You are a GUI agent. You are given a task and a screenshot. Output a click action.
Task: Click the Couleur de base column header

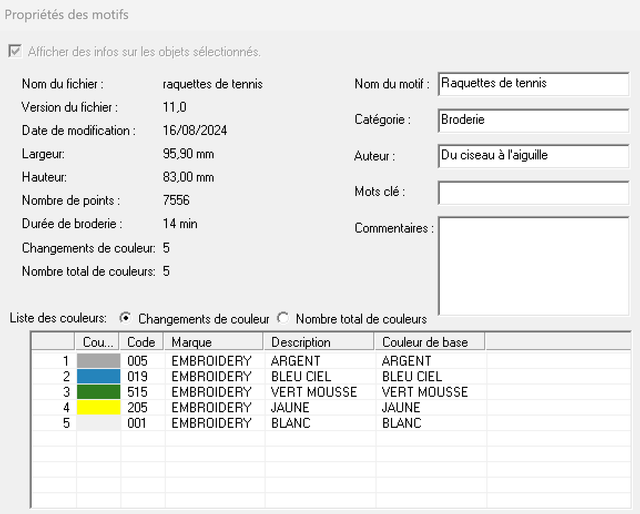[x=429, y=342]
